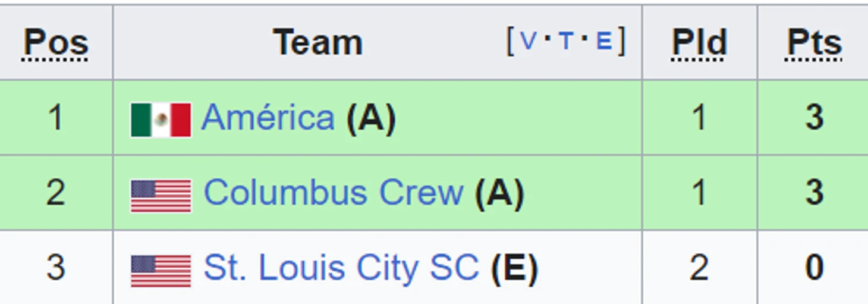Click the US flag beside St. Louis City SC
This screenshot has height=304, width=868.
161,271
